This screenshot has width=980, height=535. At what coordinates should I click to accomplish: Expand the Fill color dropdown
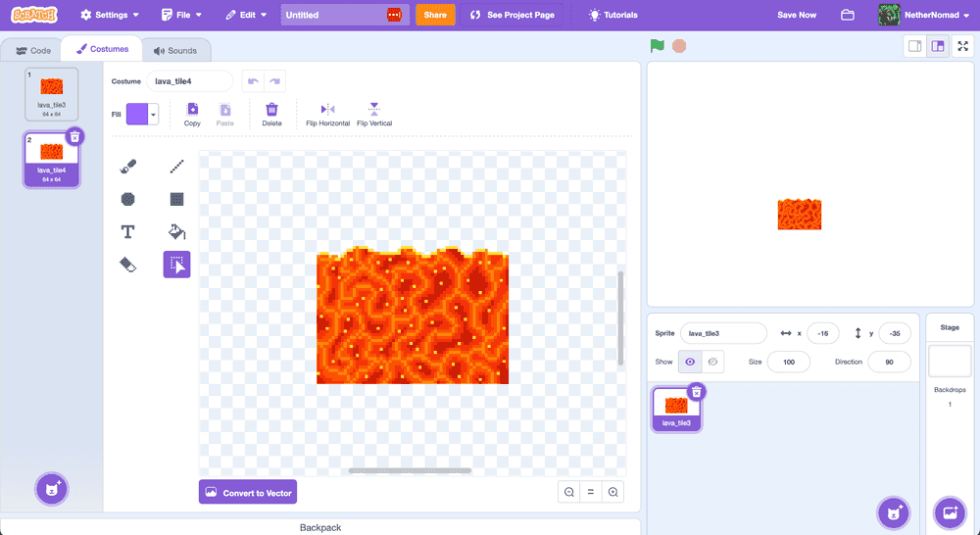click(154, 115)
